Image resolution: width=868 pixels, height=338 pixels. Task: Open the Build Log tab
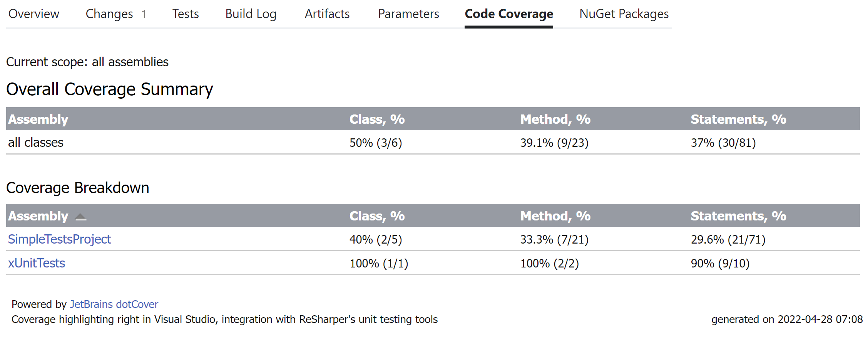(x=251, y=14)
